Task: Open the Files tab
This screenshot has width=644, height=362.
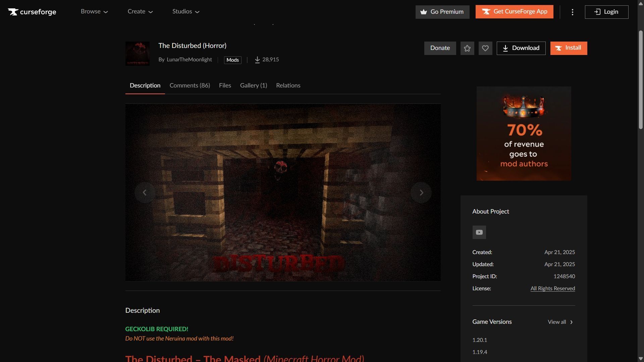Action: click(225, 85)
